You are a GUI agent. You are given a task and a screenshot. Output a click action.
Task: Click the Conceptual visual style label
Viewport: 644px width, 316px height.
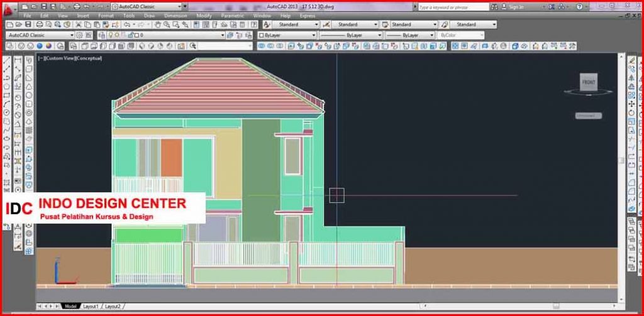88,58
